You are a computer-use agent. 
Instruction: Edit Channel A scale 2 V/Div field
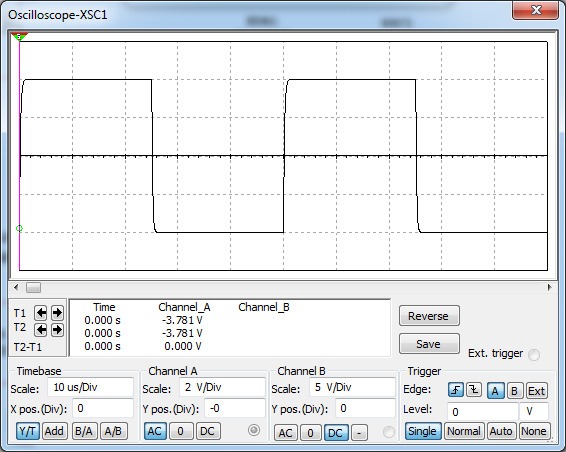pos(222,387)
